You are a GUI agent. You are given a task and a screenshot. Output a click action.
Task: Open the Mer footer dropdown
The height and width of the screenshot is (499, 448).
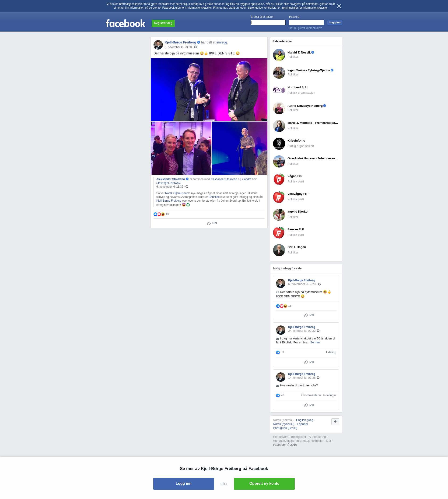[329, 441]
